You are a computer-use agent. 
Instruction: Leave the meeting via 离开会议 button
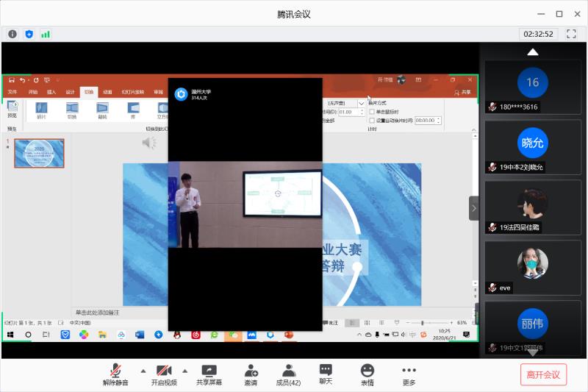pos(543,374)
